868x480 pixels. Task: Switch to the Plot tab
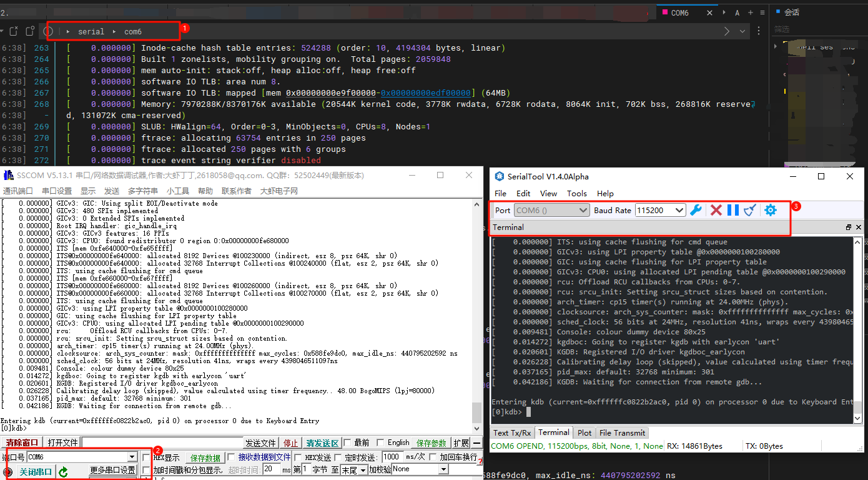[584, 432]
